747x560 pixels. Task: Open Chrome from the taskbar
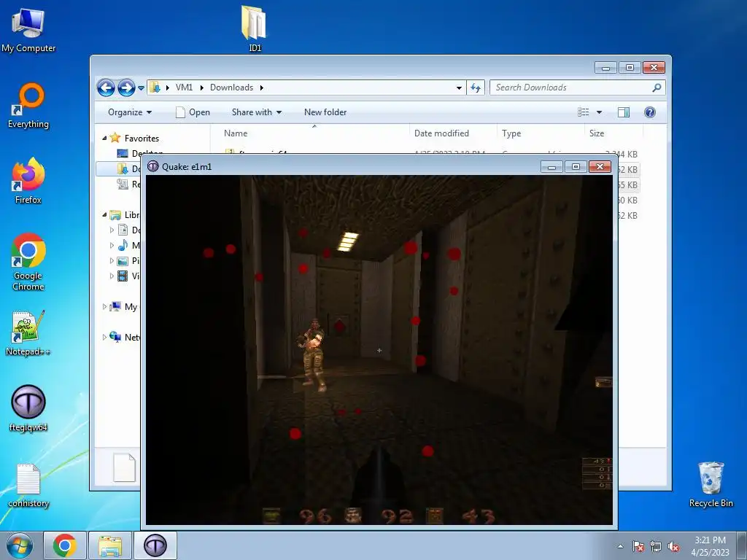click(65, 545)
